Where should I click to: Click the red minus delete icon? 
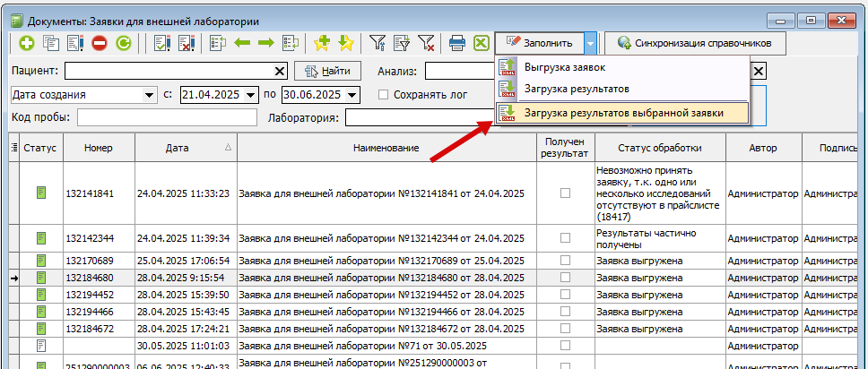click(x=99, y=42)
